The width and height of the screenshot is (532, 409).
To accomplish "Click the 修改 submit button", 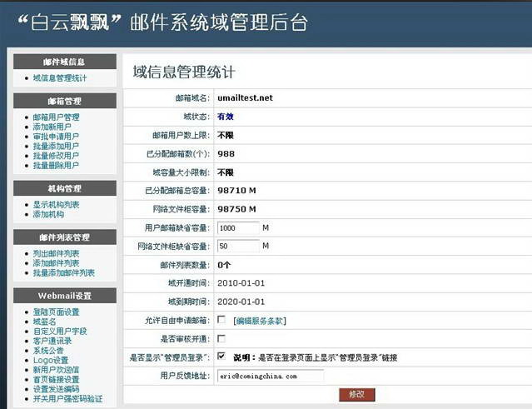I will pos(357,394).
